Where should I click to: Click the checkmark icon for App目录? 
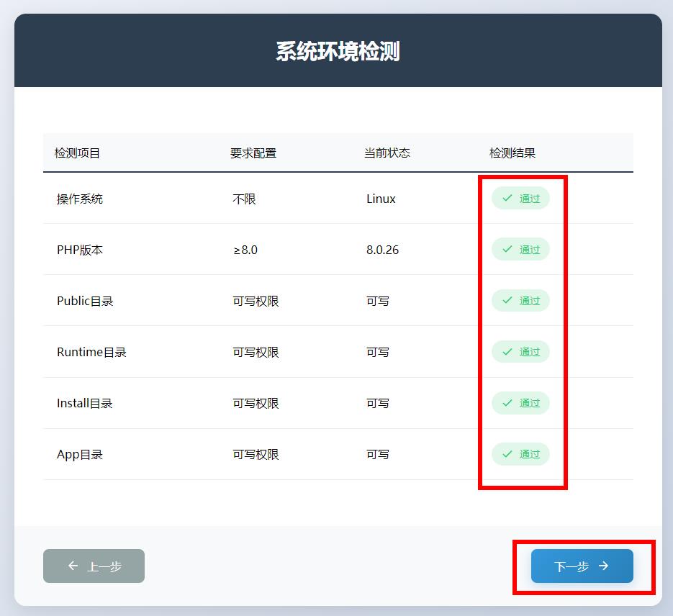coord(507,454)
